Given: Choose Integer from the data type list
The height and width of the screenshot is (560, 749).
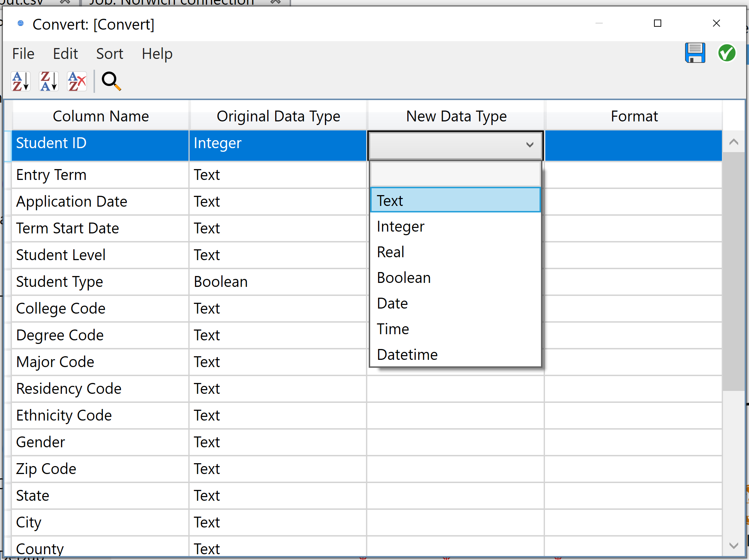Looking at the screenshot, I should pos(455,227).
